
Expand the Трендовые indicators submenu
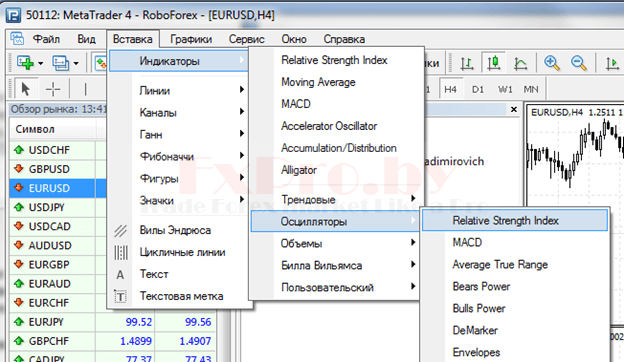pos(413,198)
